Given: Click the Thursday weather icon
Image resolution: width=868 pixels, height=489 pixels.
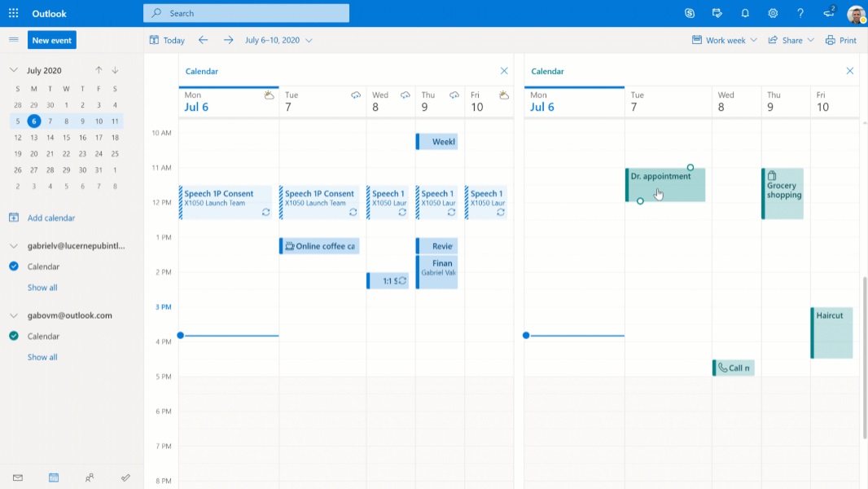Looking at the screenshot, I should [454, 95].
